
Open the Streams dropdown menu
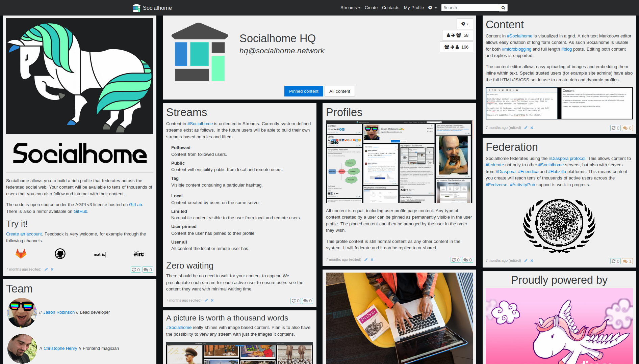[x=350, y=8]
